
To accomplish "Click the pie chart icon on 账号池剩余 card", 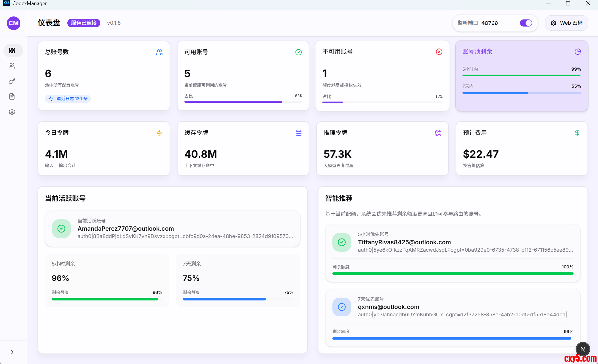I will [x=578, y=52].
